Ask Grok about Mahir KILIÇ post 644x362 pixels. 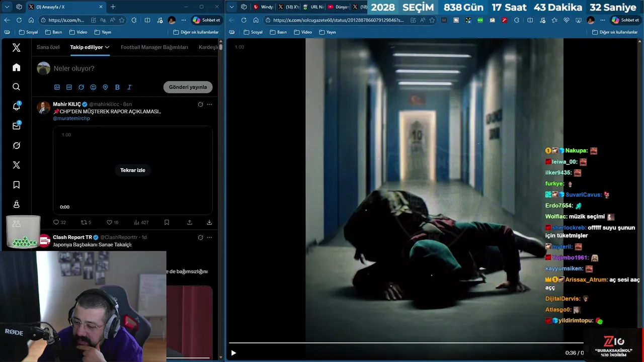click(x=200, y=104)
